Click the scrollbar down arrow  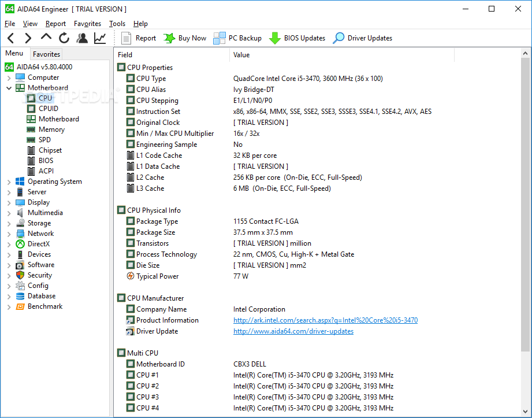525,412
